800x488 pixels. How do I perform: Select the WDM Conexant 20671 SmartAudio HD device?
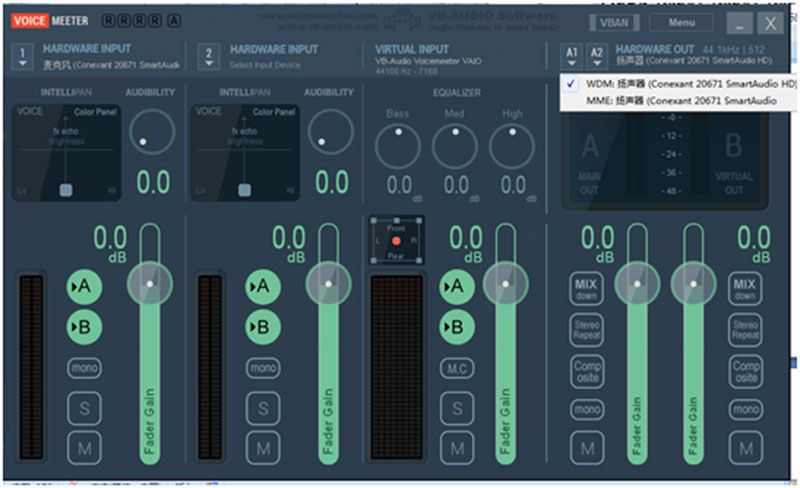point(680,84)
